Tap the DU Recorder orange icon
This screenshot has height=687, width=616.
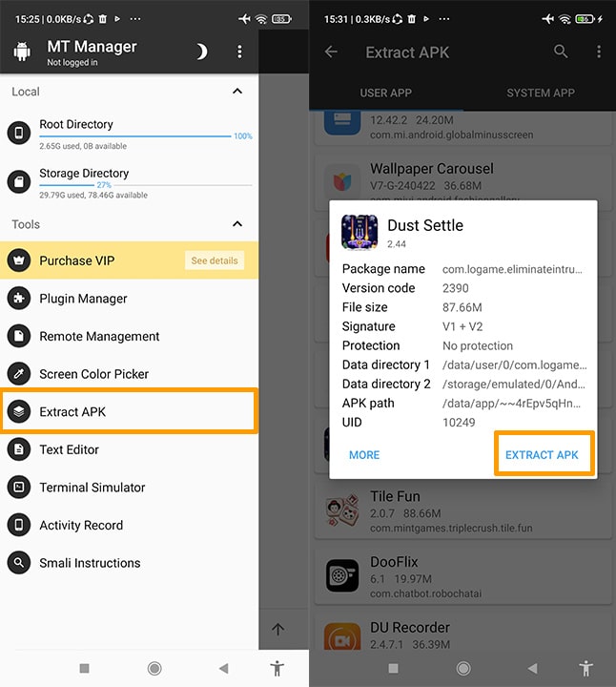click(342, 636)
